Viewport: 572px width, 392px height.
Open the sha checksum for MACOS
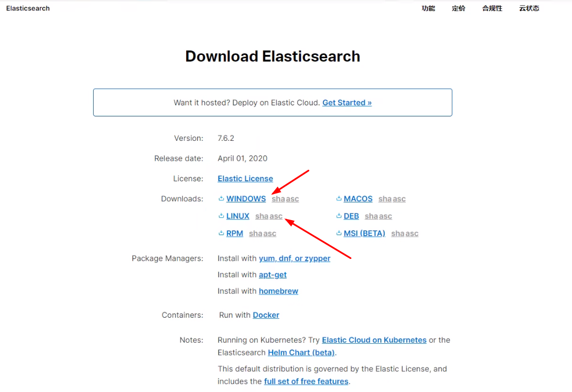(x=385, y=199)
